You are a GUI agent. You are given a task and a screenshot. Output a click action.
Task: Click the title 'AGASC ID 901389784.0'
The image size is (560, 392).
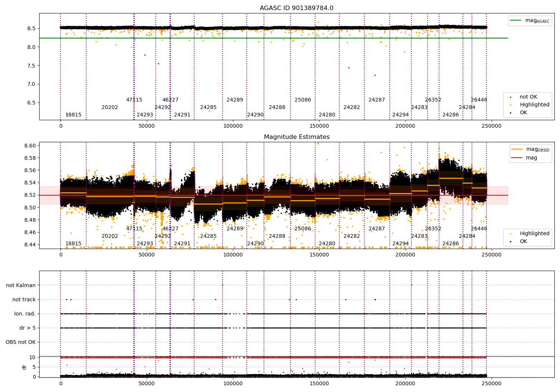point(296,8)
